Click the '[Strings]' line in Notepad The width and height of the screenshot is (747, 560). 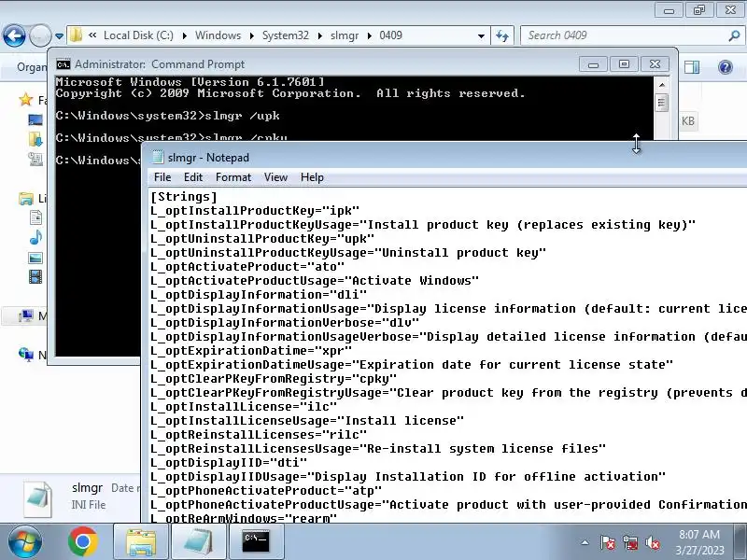[184, 197]
